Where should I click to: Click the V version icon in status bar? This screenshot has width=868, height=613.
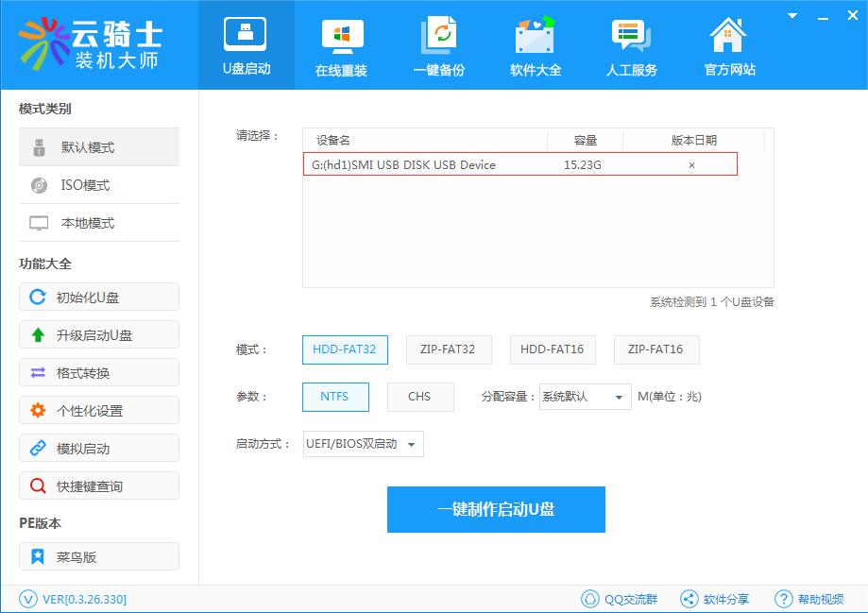[x=27, y=599]
